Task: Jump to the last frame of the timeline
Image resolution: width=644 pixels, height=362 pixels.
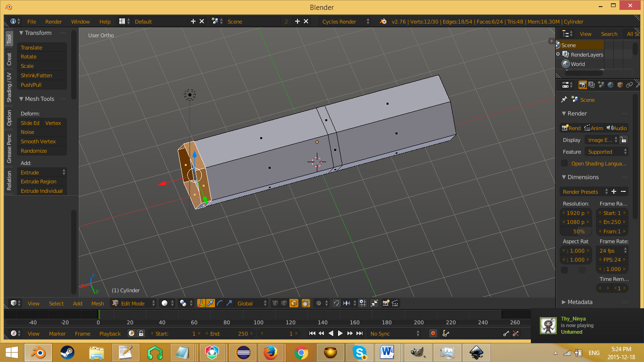Action: point(360,333)
